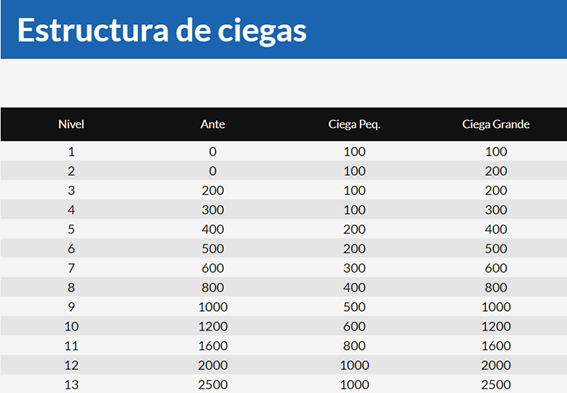
Task: Select the Ante column header
Action: click(213, 124)
